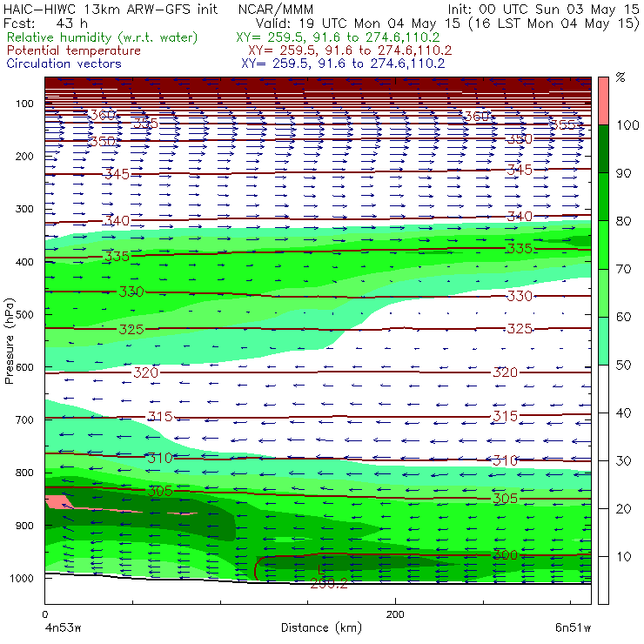
Task: Click the left-hand '345' potential temperature contour label
Action: click(117, 174)
